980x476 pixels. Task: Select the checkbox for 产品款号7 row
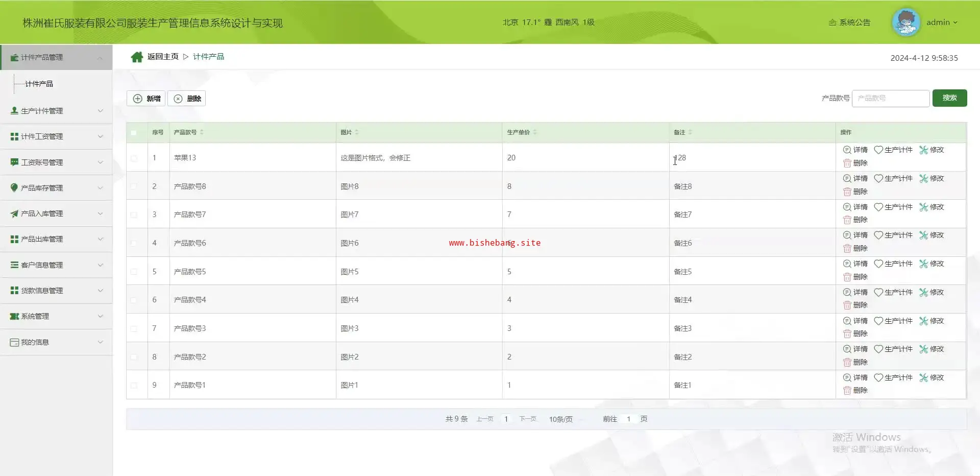(x=134, y=215)
